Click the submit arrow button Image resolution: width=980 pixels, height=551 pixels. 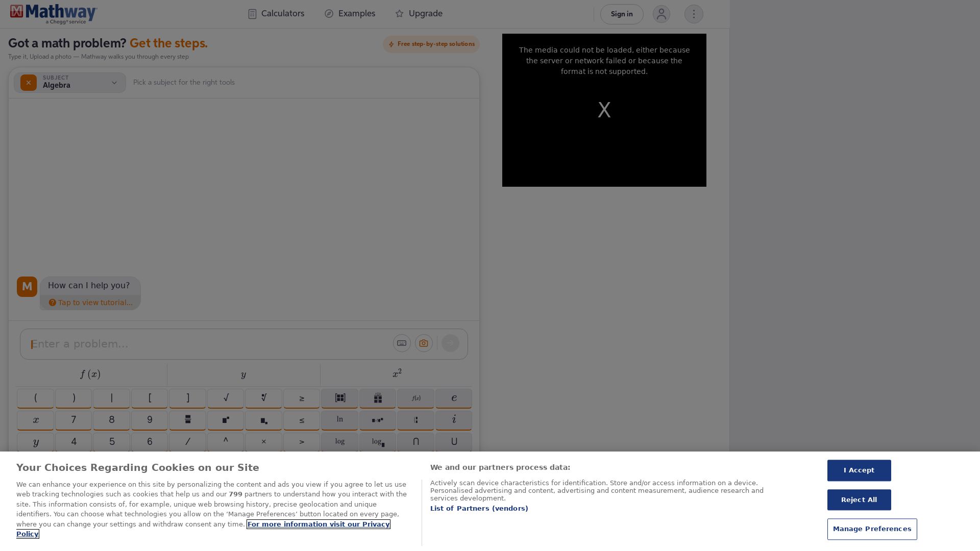tap(450, 343)
